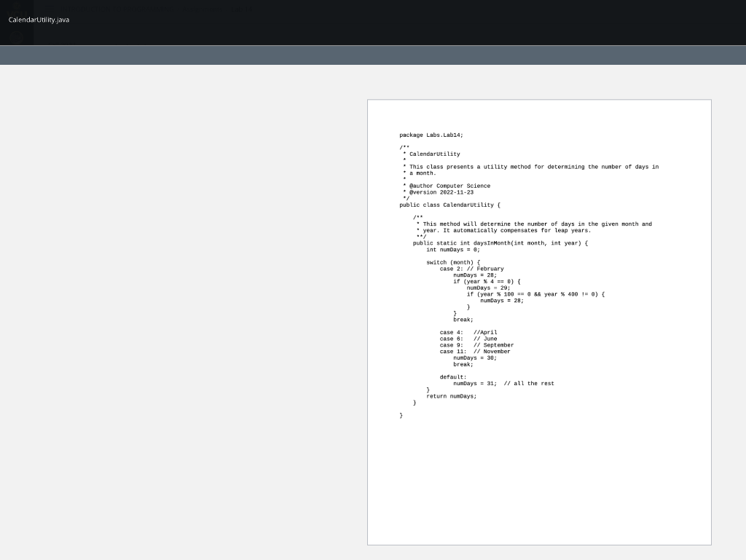Select the case 2: February line

click(471, 268)
